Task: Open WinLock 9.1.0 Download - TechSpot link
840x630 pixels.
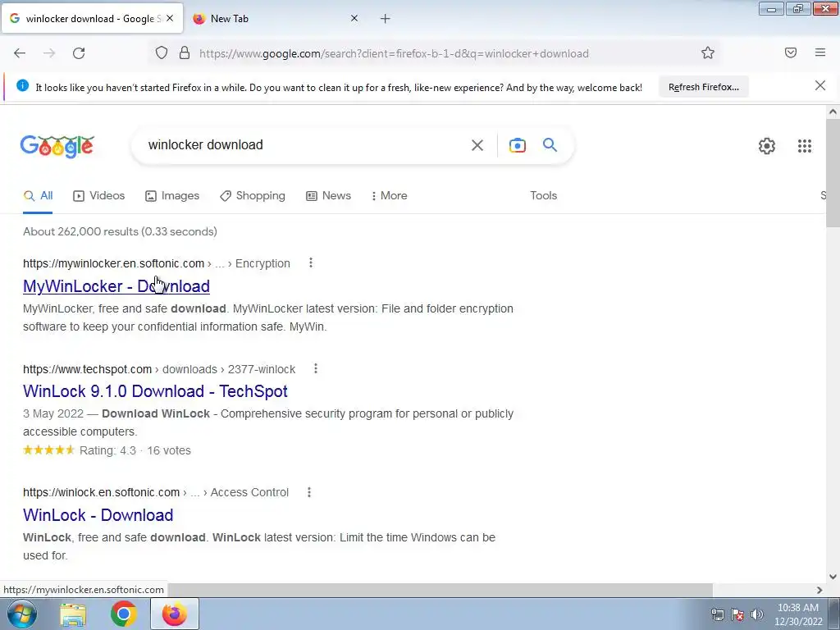Action: [155, 391]
